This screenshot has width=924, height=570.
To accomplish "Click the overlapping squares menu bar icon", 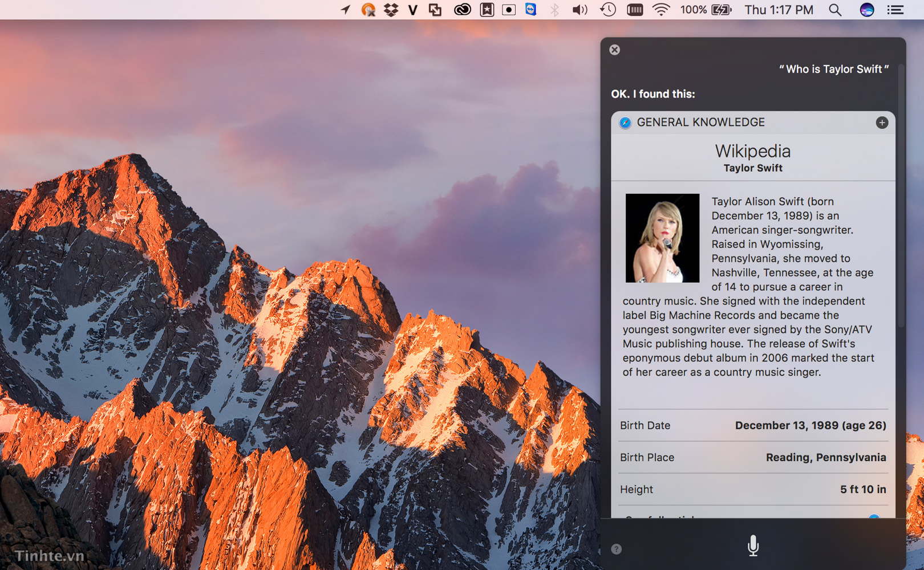I will point(435,10).
